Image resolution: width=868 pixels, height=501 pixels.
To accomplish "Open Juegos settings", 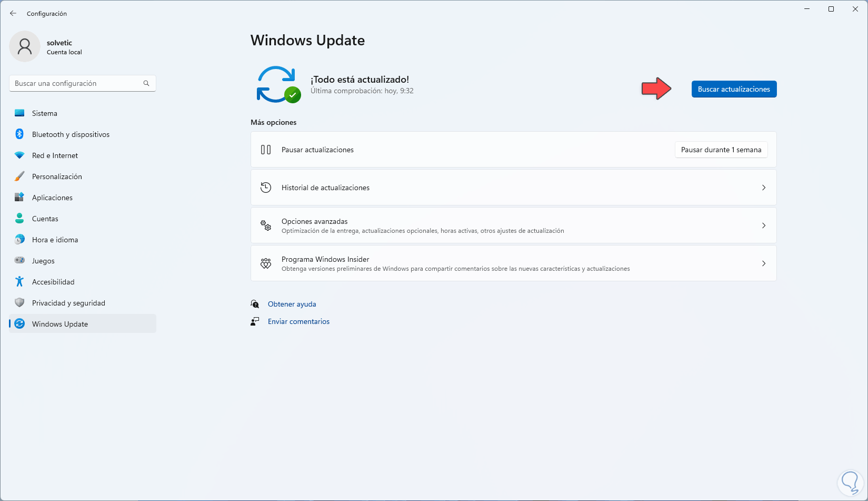I will [83, 261].
